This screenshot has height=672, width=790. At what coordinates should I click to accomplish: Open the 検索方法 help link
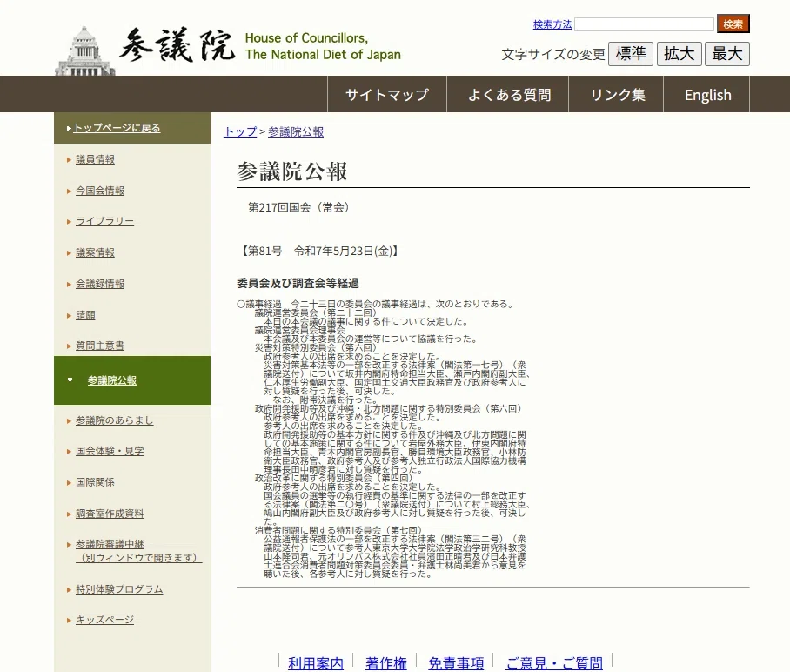[x=552, y=24]
